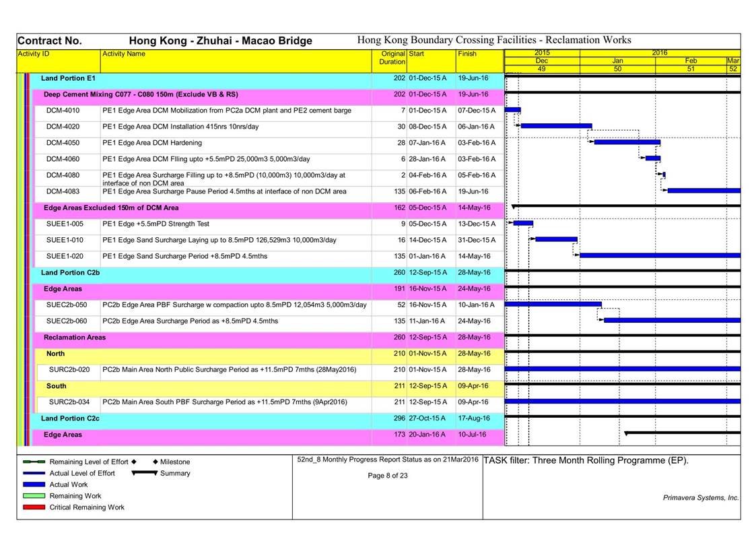The height and width of the screenshot is (535, 756).
Task: Click the blue Gantt bar for DCM-4010
Action: 512,110
